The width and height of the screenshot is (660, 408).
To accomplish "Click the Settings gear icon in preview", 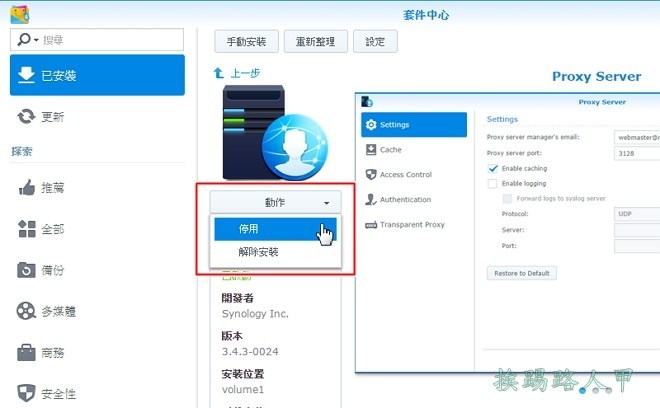I will tap(371, 125).
